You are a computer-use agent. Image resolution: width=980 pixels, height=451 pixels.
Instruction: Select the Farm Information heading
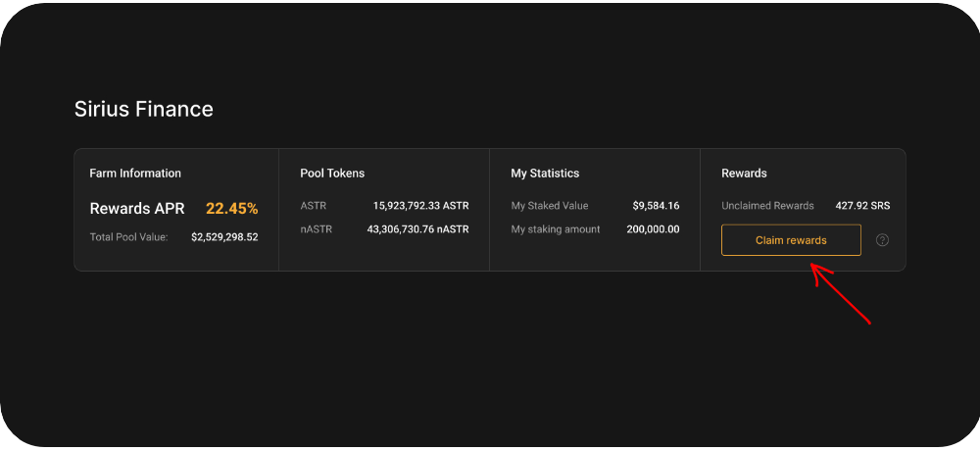pyautogui.click(x=135, y=174)
